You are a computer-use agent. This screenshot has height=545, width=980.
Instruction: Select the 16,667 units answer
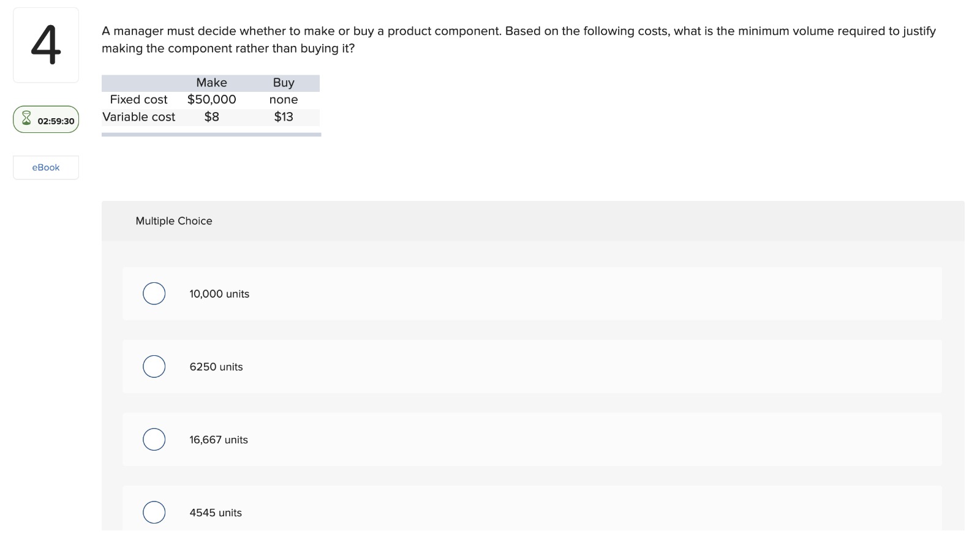click(x=154, y=439)
